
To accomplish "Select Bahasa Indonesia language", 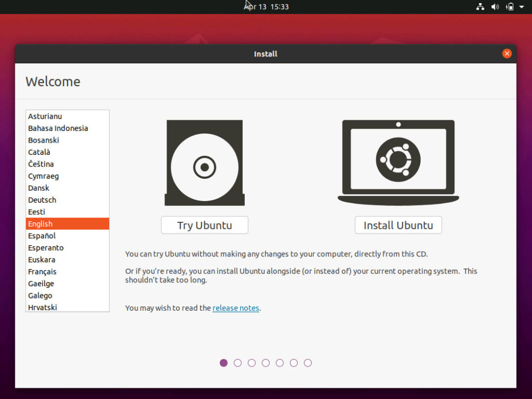I will pyautogui.click(x=68, y=128).
